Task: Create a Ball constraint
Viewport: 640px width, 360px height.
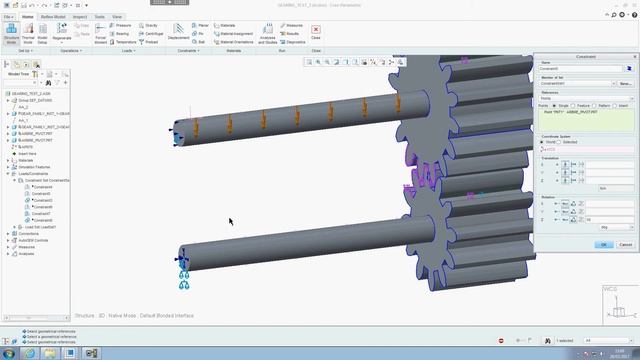Action: tap(198, 42)
